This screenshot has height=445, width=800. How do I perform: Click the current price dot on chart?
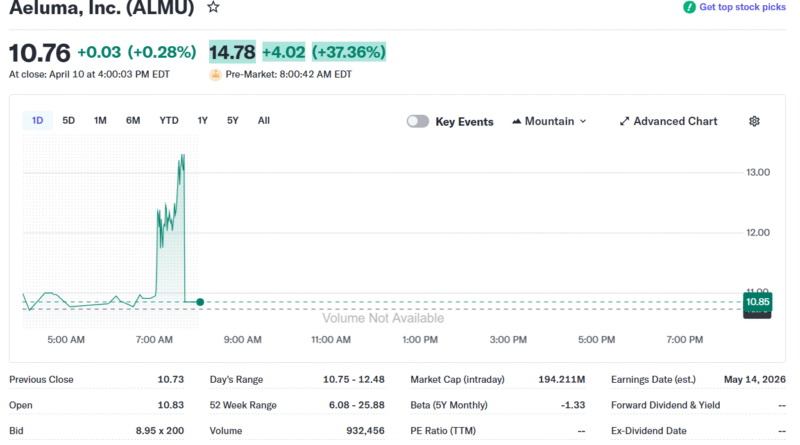pyautogui.click(x=200, y=302)
